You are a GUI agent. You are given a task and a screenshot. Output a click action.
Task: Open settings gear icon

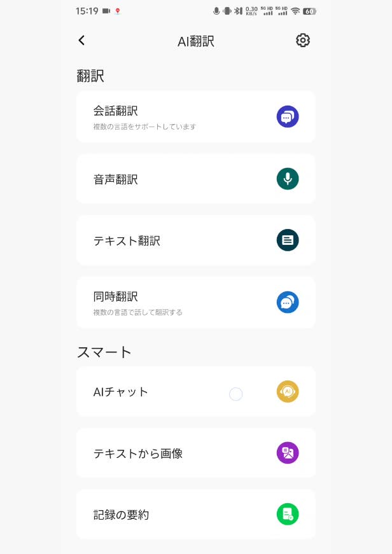tap(303, 40)
